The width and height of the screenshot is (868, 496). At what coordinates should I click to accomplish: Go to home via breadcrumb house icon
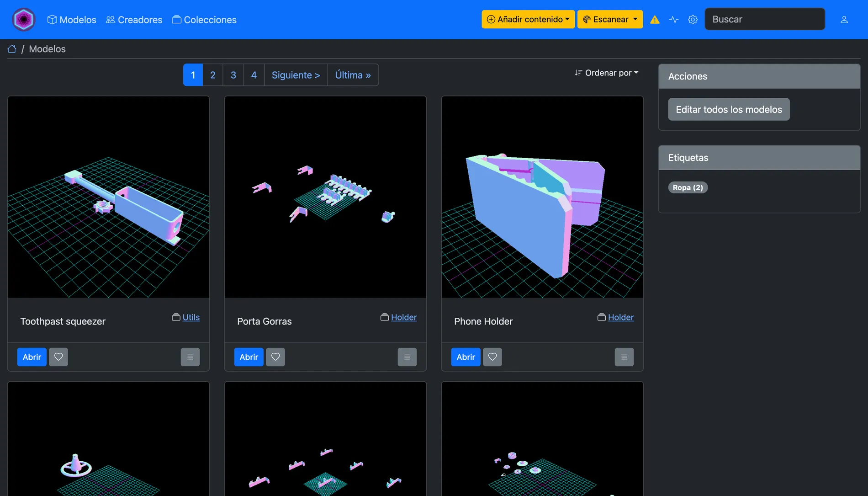(12, 49)
